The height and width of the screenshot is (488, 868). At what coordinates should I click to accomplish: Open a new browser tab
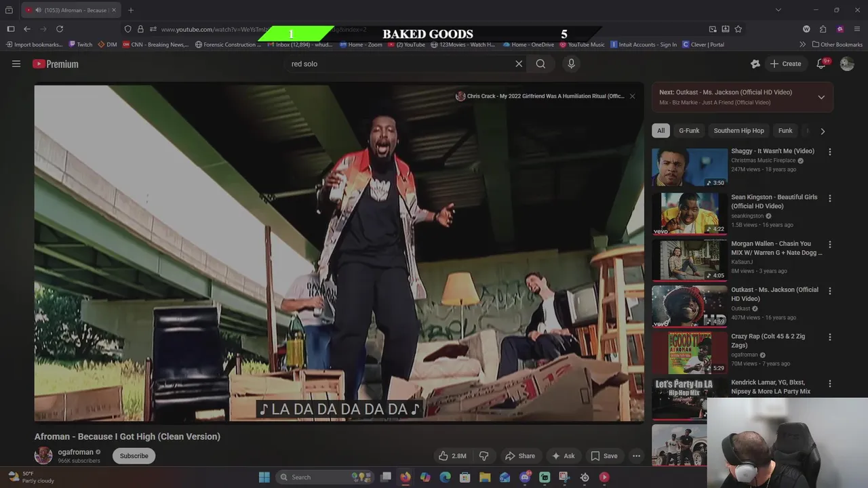pos(131,10)
